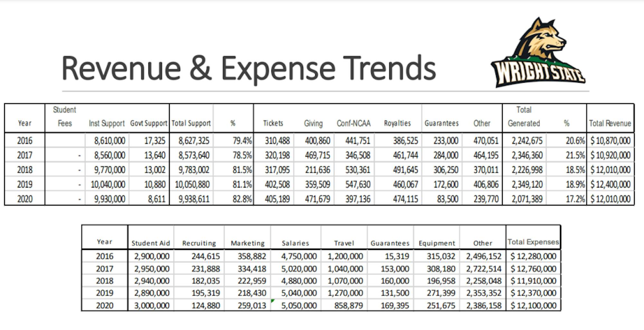Screen dimensions: 644x330
Task: Select Travel value 858,879
Action: coord(349,306)
